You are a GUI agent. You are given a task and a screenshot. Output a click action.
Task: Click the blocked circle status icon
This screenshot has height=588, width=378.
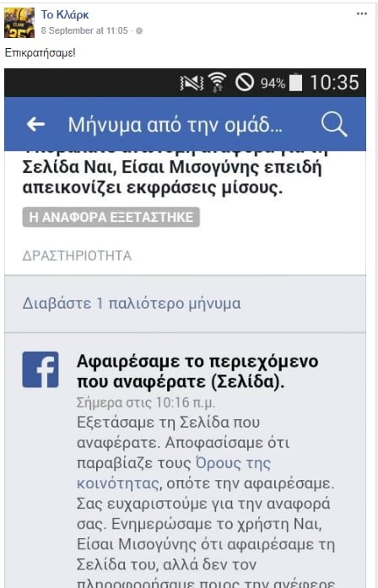click(x=245, y=83)
